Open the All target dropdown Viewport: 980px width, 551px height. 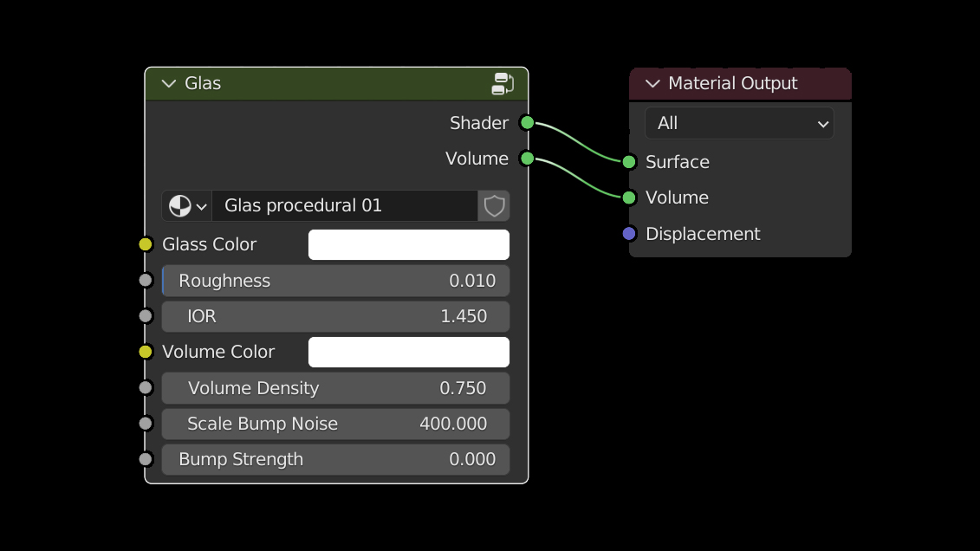click(x=739, y=124)
